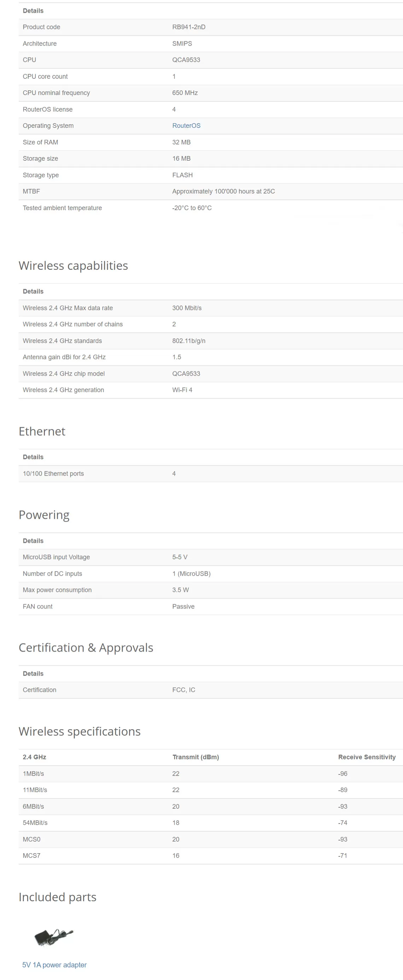Click the FLASH storage type value
403x980 pixels.
pyautogui.click(x=182, y=175)
